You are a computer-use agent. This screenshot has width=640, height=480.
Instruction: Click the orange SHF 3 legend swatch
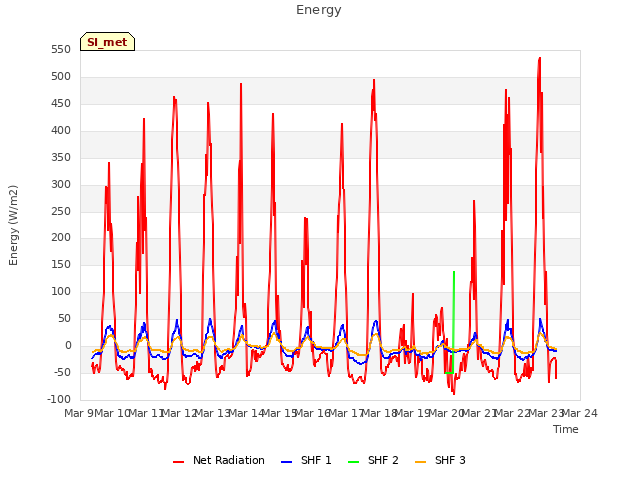point(420,462)
